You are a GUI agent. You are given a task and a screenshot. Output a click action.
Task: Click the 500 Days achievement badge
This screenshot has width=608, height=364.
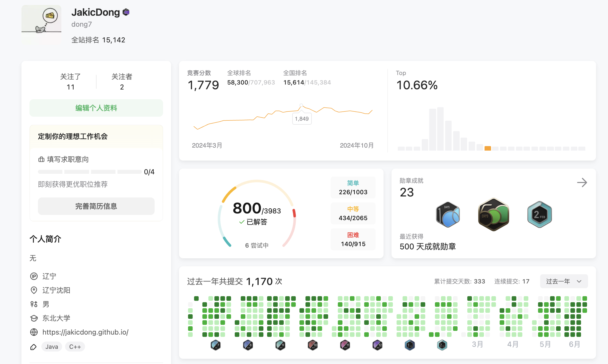494,215
